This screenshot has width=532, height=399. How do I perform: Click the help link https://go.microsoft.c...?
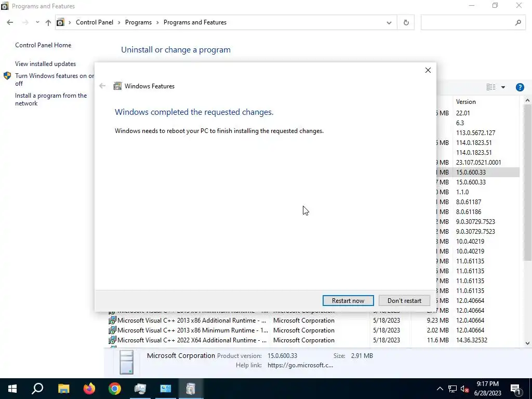(300, 365)
